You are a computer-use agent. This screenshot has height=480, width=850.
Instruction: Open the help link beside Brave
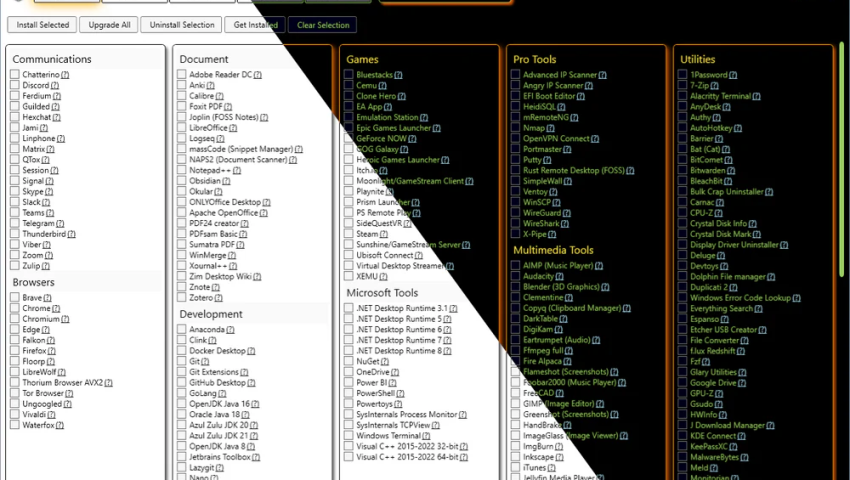(49, 298)
